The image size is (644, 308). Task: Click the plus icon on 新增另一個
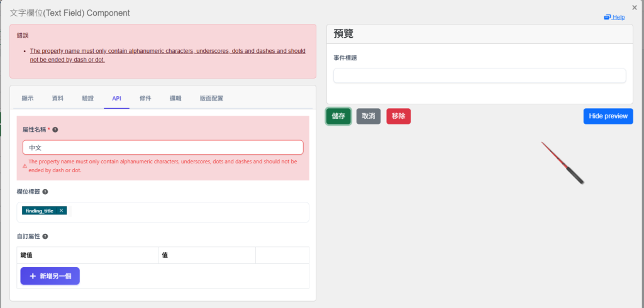(33, 276)
